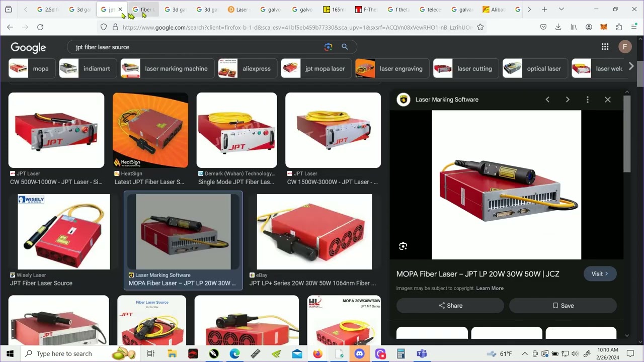Filter results by jpt mopa laser chip
The height and width of the screenshot is (362, 644).
pyautogui.click(x=316, y=68)
